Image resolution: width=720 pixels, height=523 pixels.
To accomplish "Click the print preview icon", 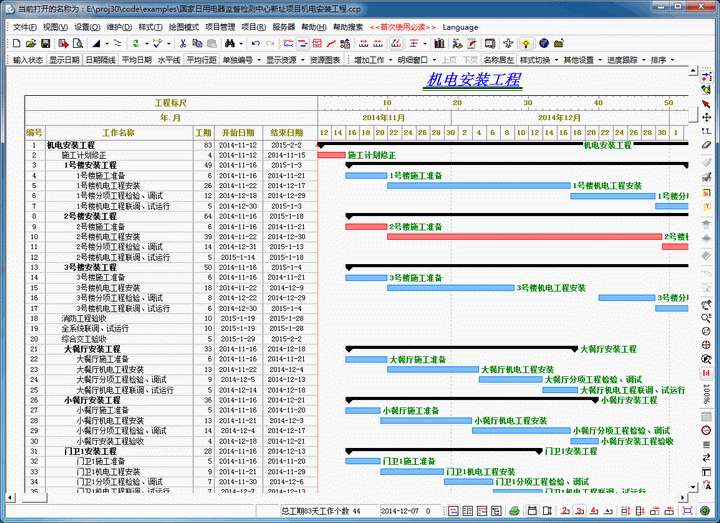I will (79, 44).
